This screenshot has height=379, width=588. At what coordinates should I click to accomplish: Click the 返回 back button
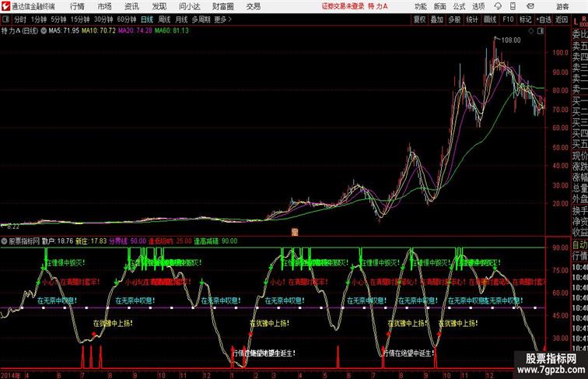tap(562, 19)
